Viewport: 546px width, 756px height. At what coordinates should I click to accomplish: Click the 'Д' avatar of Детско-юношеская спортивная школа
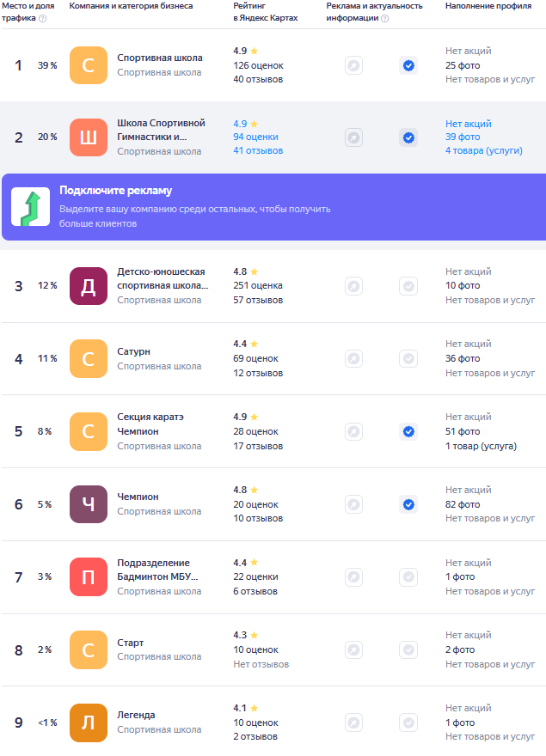coord(88,286)
